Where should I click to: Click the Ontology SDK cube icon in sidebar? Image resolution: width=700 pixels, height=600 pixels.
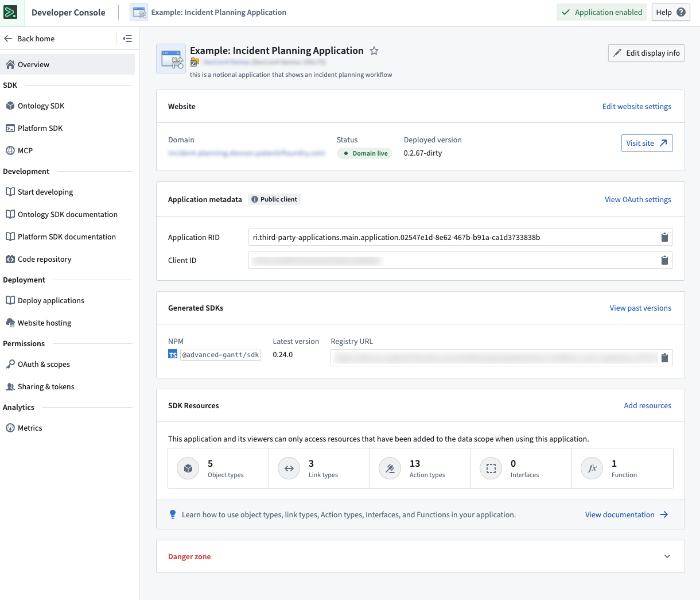(x=10, y=106)
